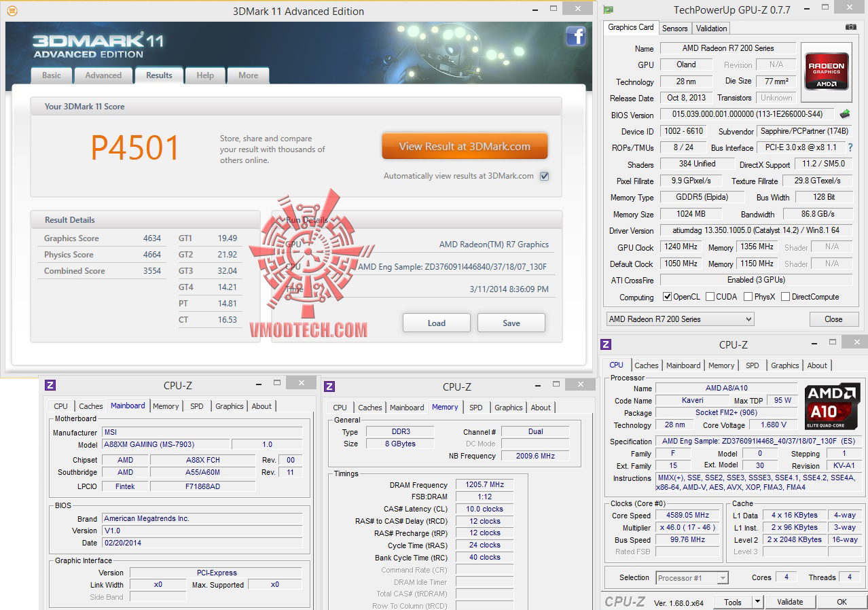868x610 pixels.
Task: Click the AMD A10 processor logo
Action: pos(833,407)
